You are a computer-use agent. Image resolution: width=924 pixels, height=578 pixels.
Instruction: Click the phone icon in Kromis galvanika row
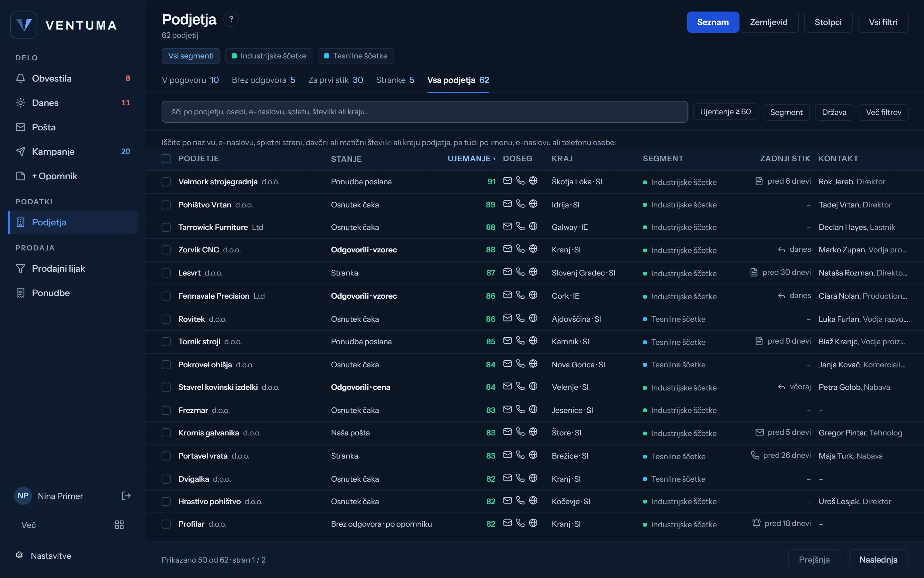click(520, 432)
